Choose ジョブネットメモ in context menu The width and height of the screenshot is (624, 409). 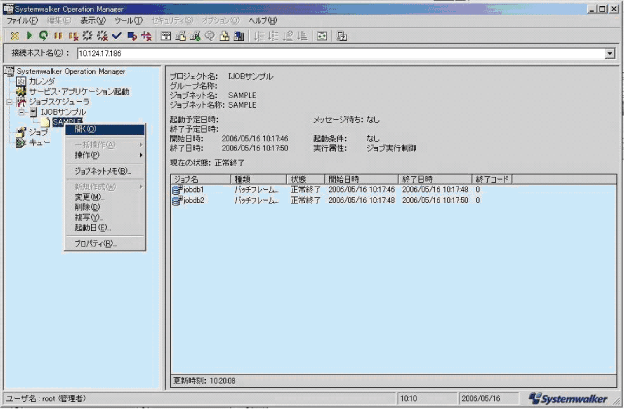pyautogui.click(x=105, y=171)
